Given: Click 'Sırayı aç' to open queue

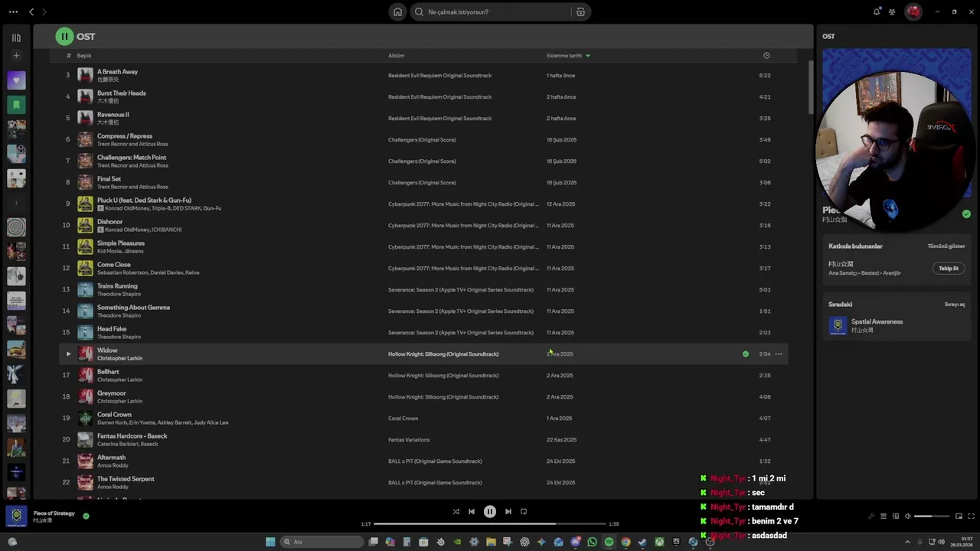Looking at the screenshot, I should 955,304.
